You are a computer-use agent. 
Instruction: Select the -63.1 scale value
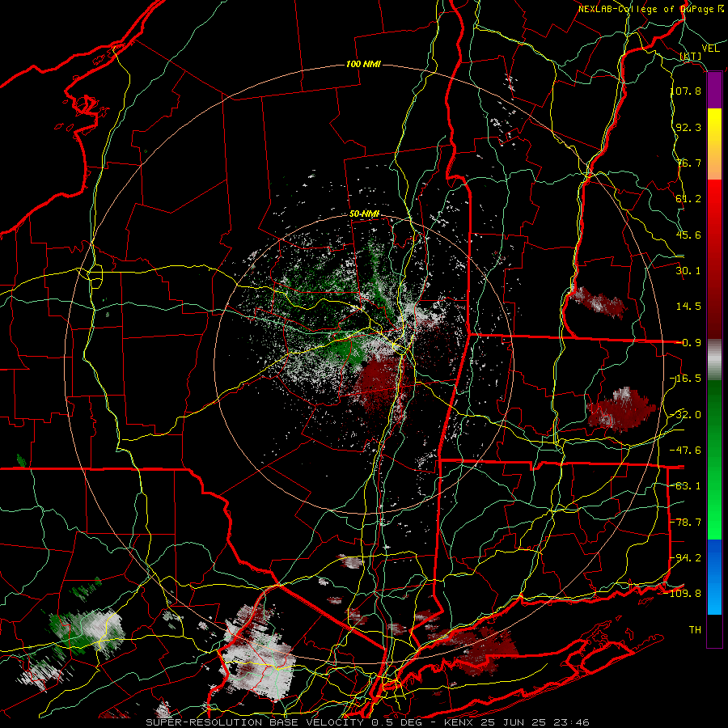click(x=686, y=486)
